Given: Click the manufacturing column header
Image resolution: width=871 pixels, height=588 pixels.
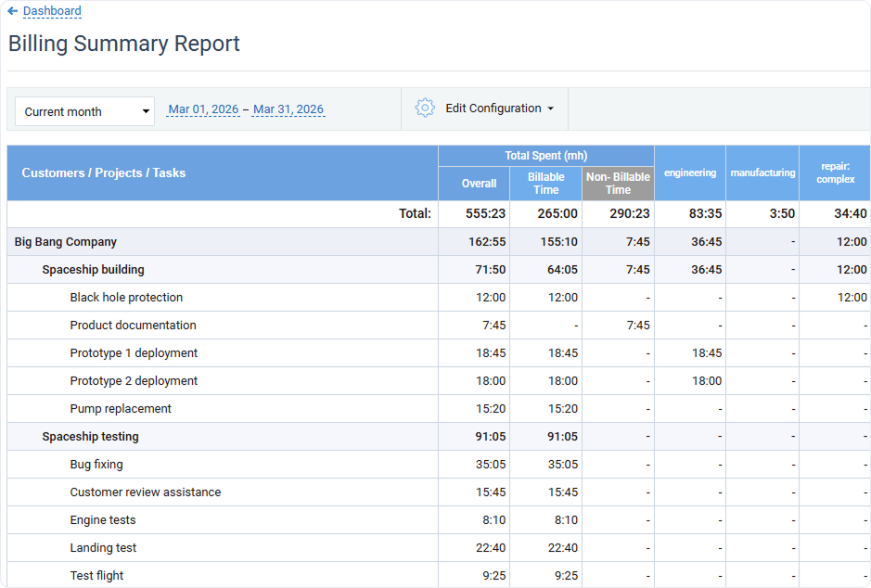Looking at the screenshot, I should coord(762,173).
